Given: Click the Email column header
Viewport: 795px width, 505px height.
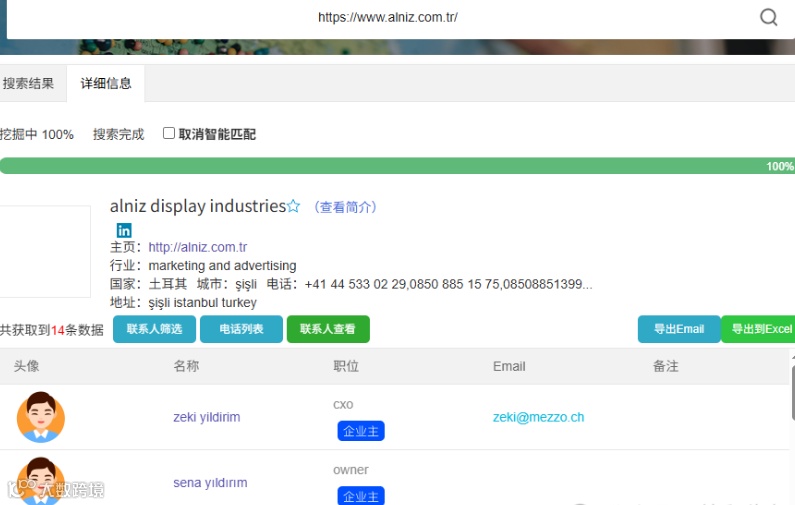Looking at the screenshot, I should [509, 366].
